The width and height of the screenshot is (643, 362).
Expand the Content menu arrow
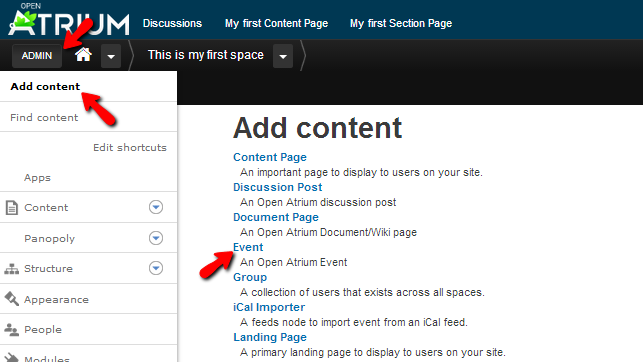click(156, 207)
